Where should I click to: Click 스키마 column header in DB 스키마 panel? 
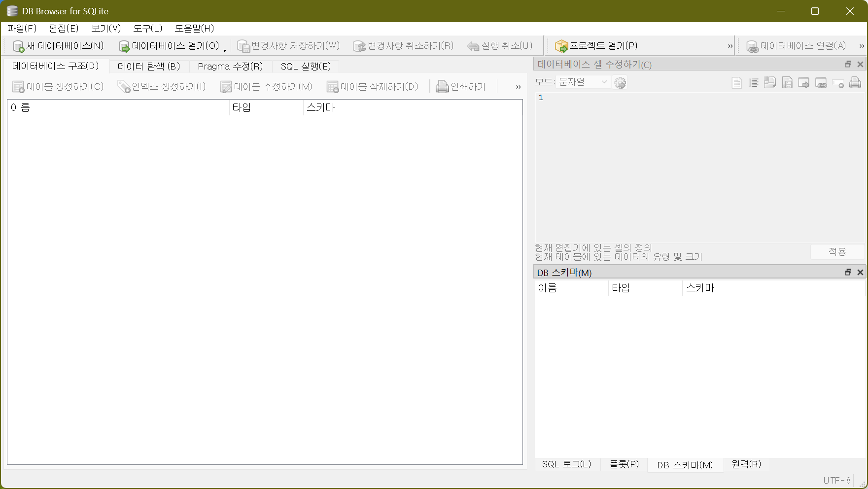(x=774, y=288)
